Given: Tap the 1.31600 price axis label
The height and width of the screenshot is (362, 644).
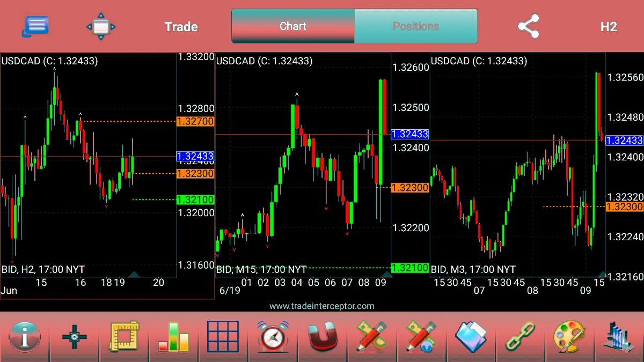Looking at the screenshot, I should point(196,265).
